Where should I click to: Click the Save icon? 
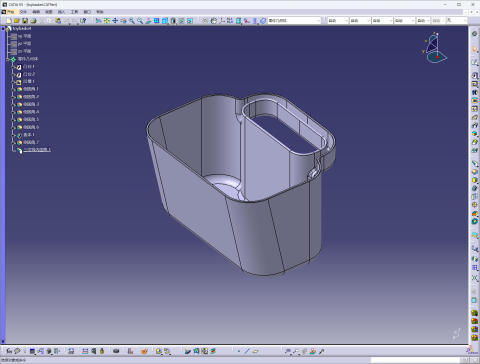tap(25, 21)
